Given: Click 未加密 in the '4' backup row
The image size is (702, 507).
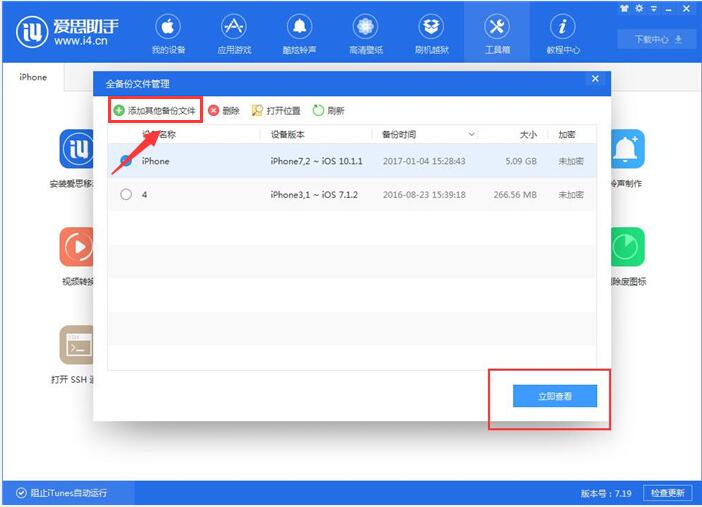Looking at the screenshot, I should (571, 194).
